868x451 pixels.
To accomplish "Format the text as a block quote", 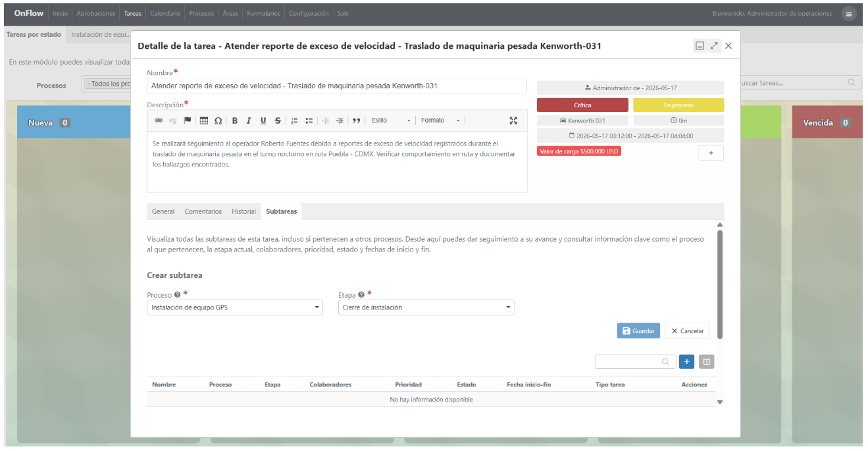I will tap(357, 120).
